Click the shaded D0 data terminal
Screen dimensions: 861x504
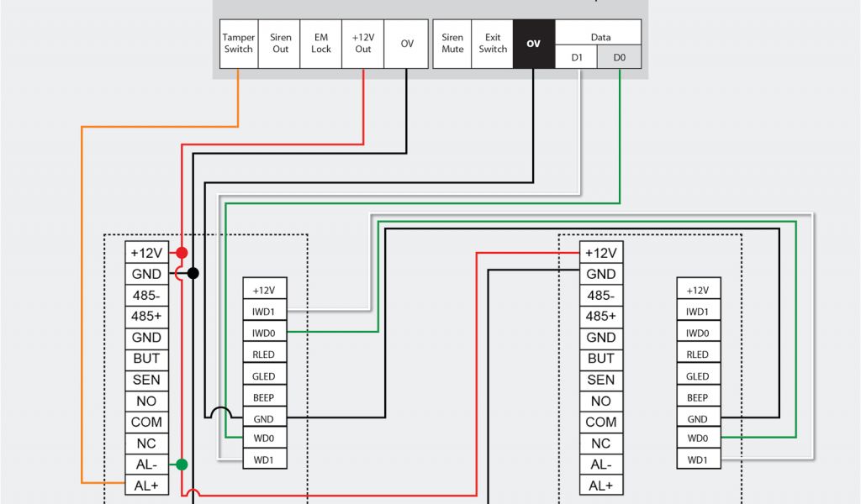620,57
